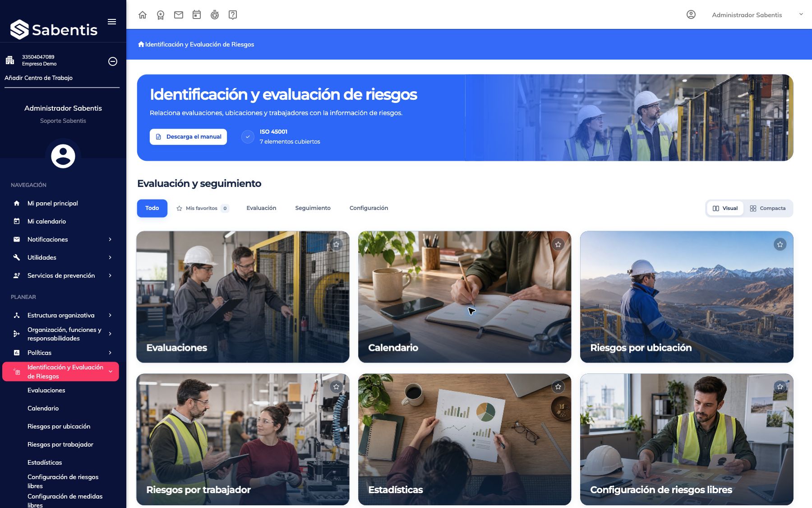Expand the Utilidades menu
The height and width of the screenshot is (508, 812).
point(63,257)
